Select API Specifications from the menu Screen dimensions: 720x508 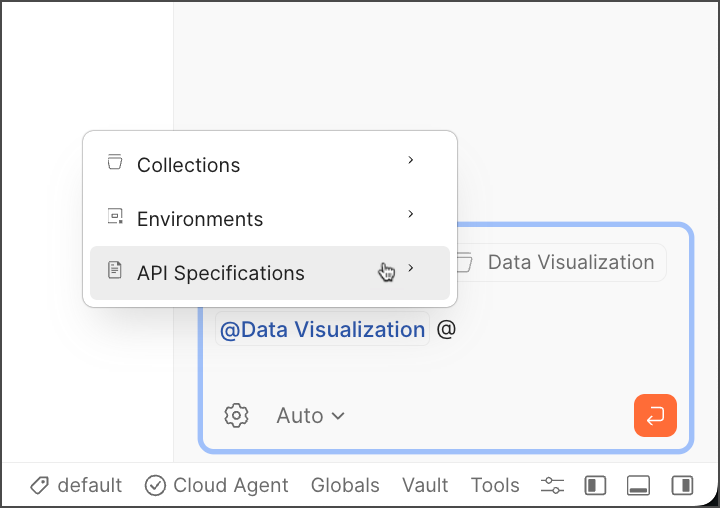click(221, 273)
